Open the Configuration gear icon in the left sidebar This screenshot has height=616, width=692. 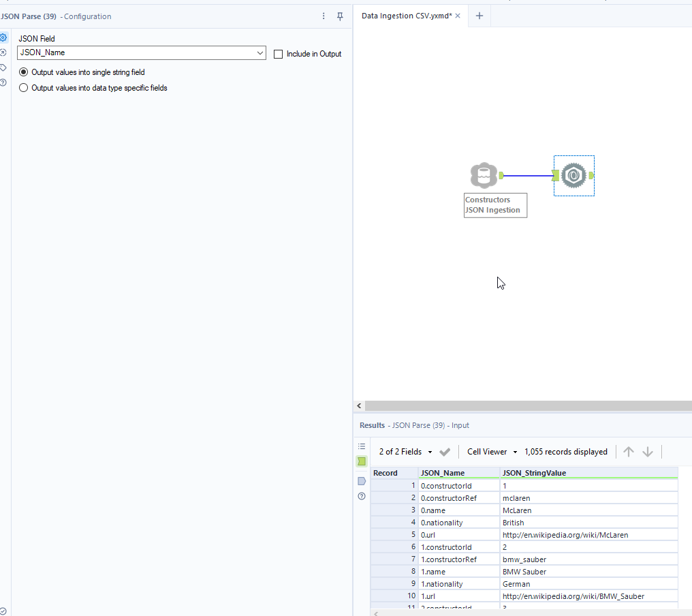[x=3, y=37]
